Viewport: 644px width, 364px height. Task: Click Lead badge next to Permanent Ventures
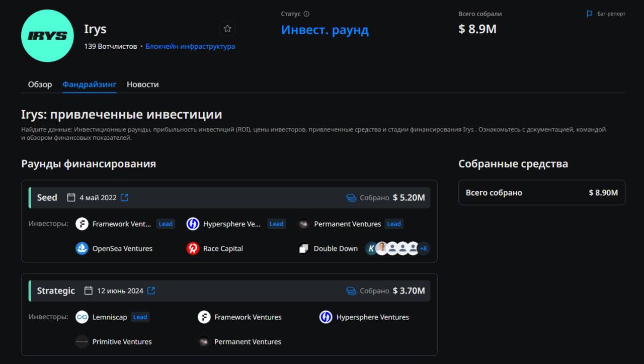coord(394,224)
